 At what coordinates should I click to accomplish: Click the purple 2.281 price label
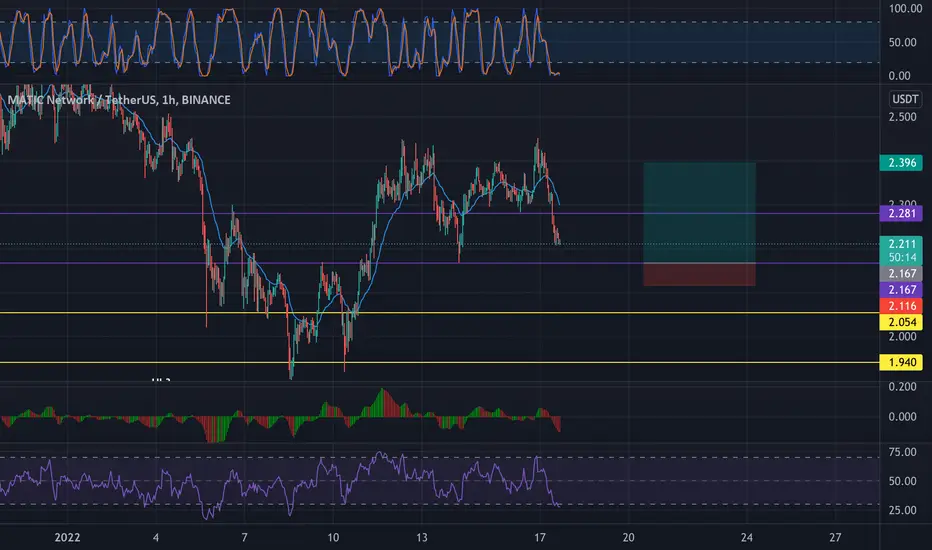click(901, 213)
